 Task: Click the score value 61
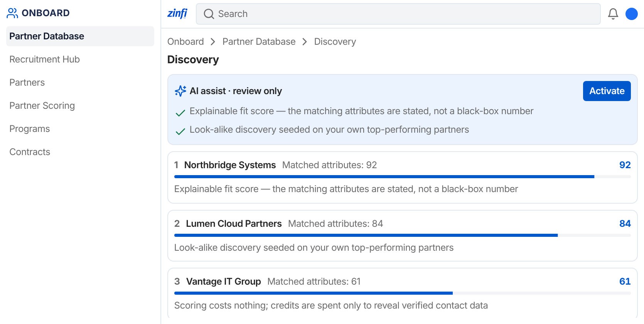625,282
